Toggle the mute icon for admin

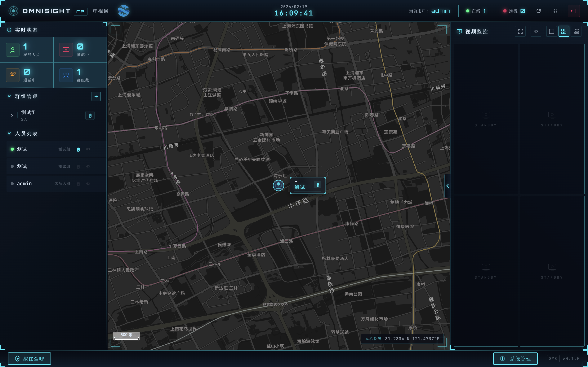(x=88, y=184)
